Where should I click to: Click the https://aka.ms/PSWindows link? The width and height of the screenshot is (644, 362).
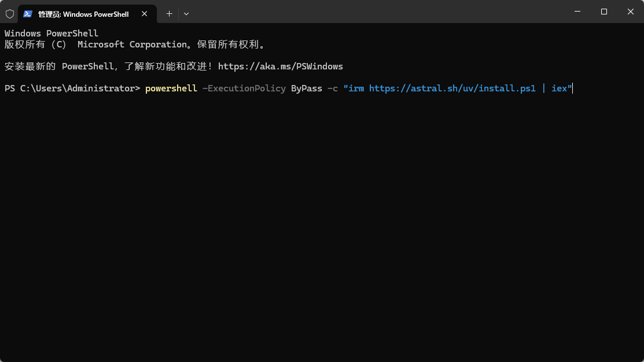[281, 67]
